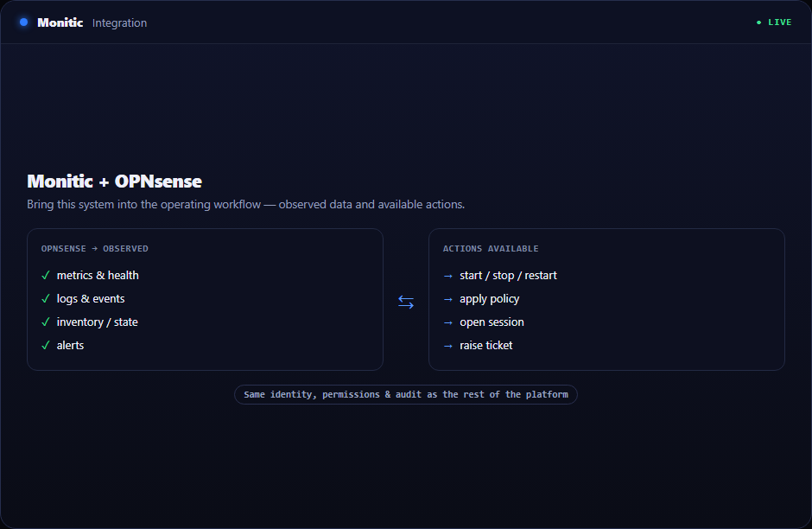The image size is (812, 529).
Task: Select the 'inventory / state' item
Action: coord(98,322)
